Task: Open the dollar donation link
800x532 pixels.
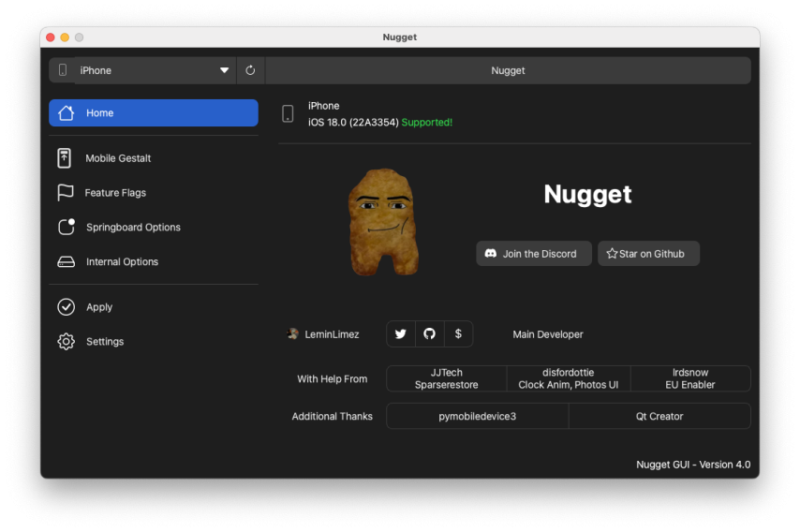Action: click(458, 334)
